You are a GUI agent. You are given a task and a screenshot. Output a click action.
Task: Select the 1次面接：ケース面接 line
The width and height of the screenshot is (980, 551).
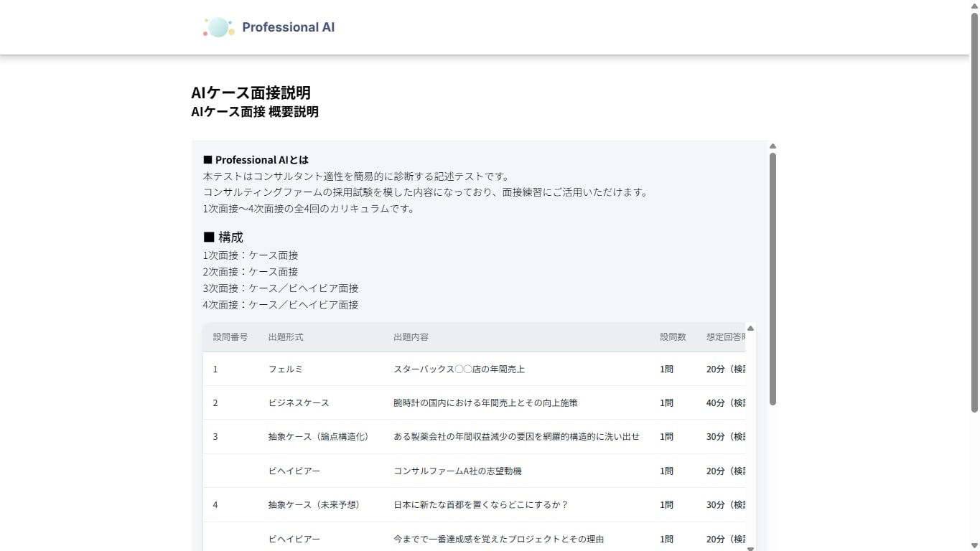[x=251, y=255]
